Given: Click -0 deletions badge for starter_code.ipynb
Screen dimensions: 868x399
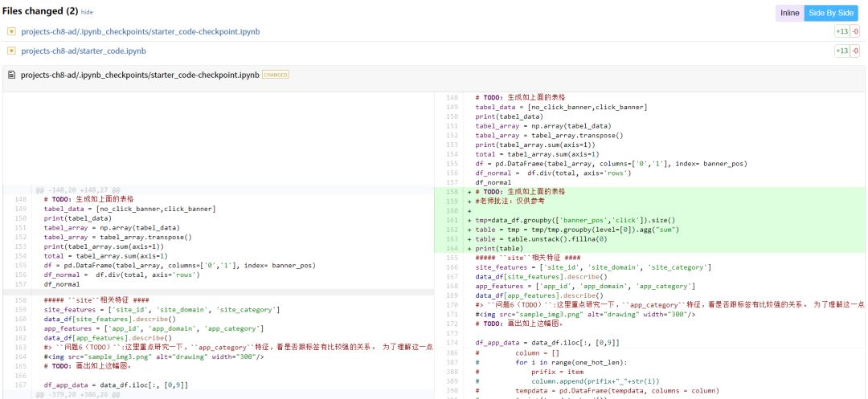Looking at the screenshot, I should [854, 51].
